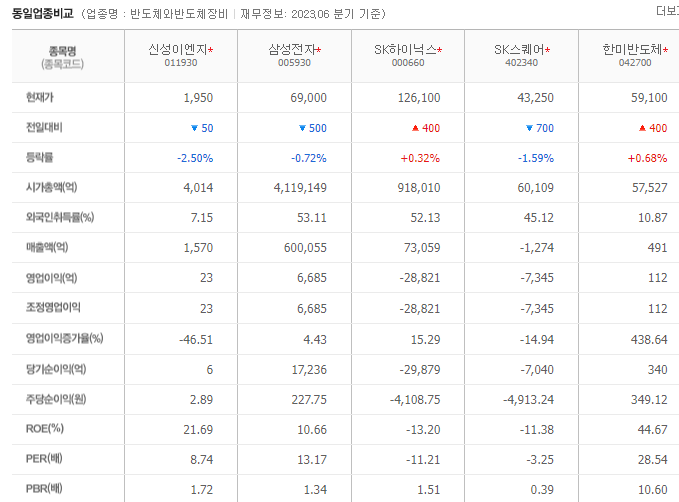The width and height of the screenshot is (679, 502).
Task: Click current price 1,950 for 신성이엔지
Action: pyautogui.click(x=198, y=97)
